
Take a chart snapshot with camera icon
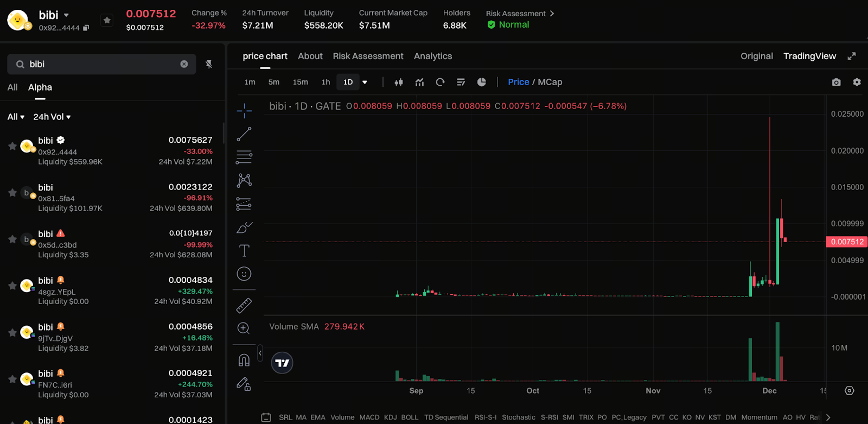pos(836,82)
